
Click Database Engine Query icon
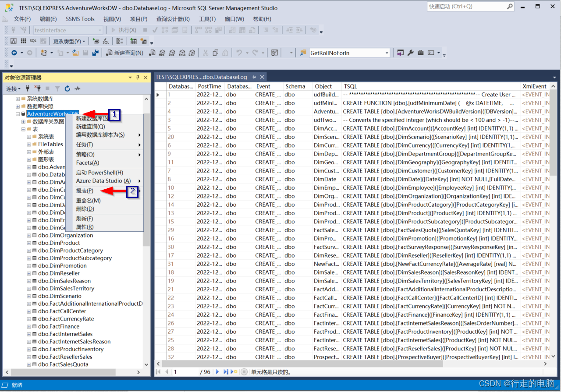pyautogui.click(x=152, y=53)
